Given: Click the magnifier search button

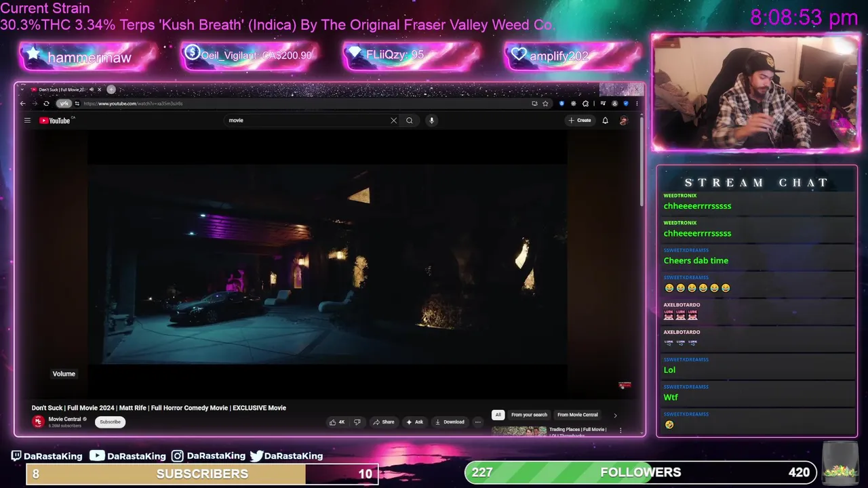Looking at the screenshot, I should [x=410, y=120].
